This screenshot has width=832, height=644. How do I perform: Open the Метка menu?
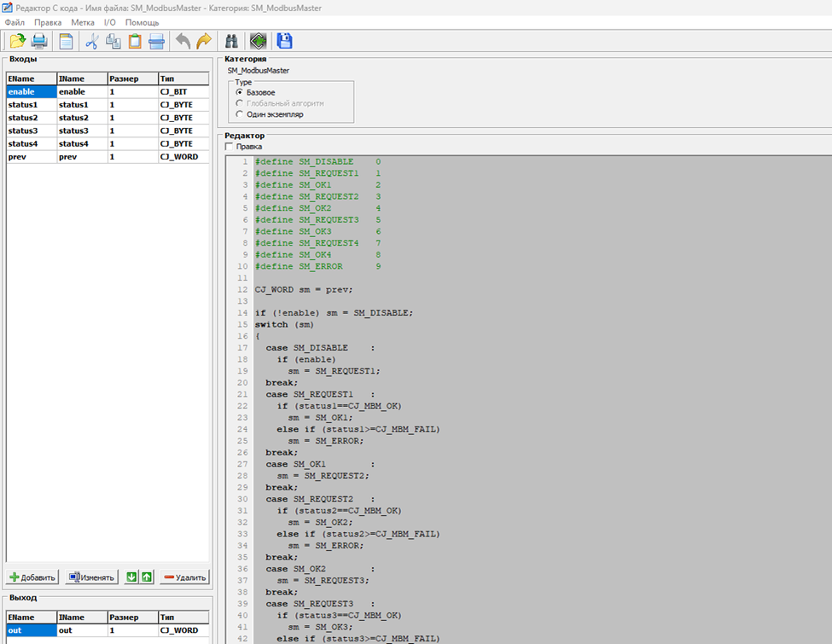click(83, 22)
